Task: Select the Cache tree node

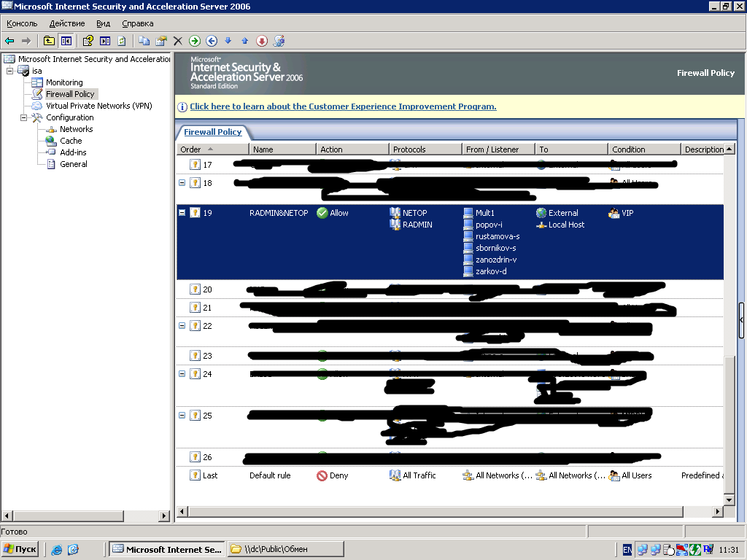Action: [71, 141]
